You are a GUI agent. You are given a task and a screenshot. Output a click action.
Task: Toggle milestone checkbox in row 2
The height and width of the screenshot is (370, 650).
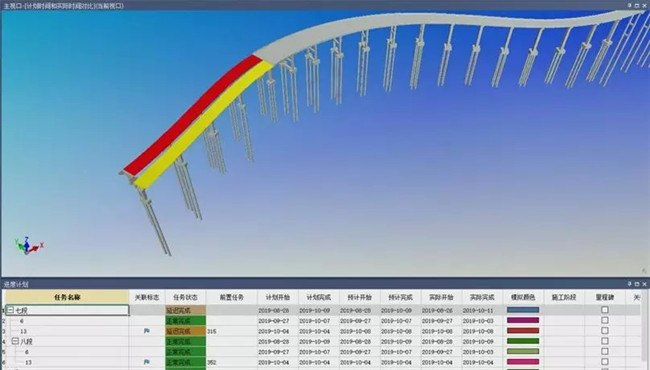click(605, 320)
